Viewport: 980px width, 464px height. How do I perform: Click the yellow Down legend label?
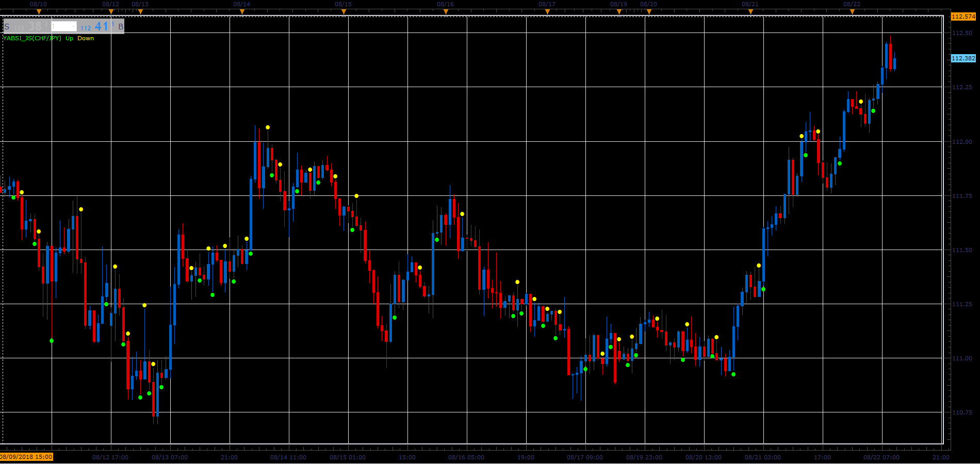tap(86, 38)
